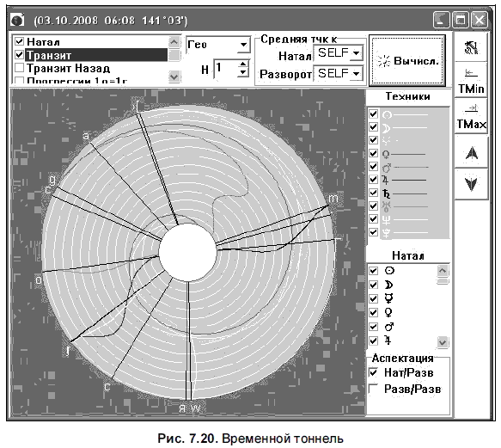Click the Вычисл. button
501x448 pixels.
pyautogui.click(x=407, y=60)
